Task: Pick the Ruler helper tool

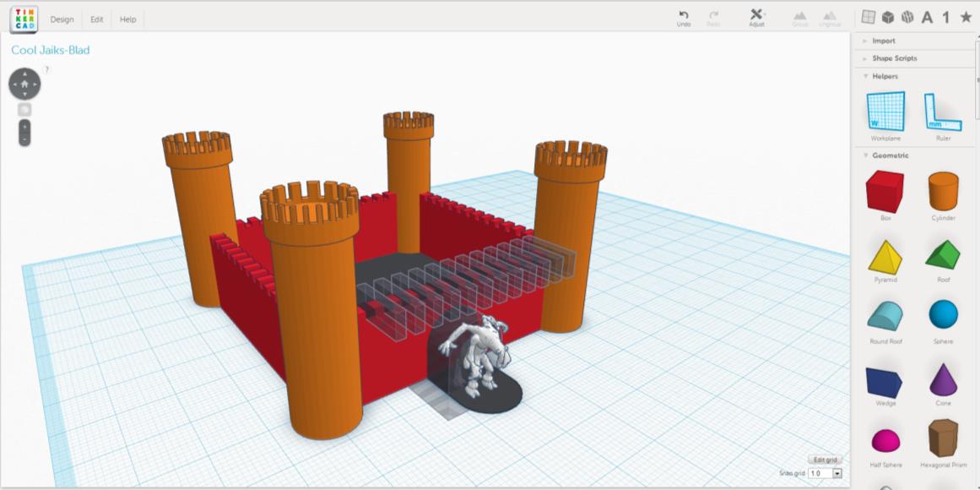Action: pos(943,112)
